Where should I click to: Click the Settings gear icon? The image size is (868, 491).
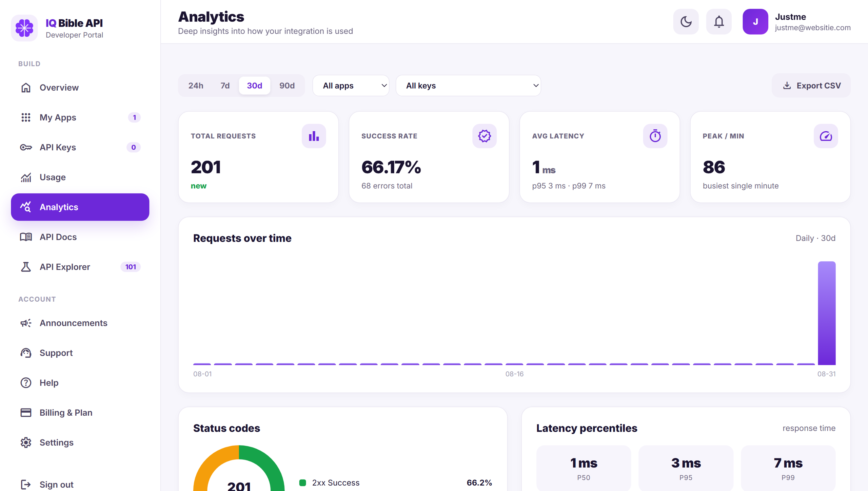[x=26, y=442]
